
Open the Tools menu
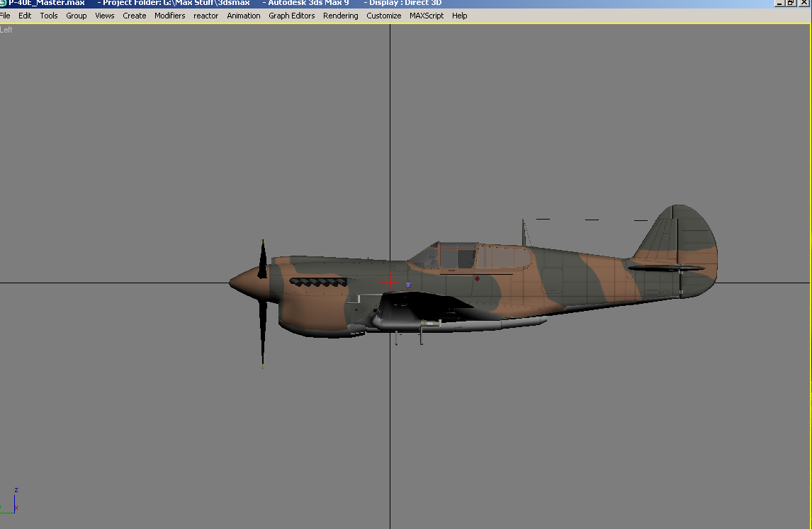coord(49,16)
